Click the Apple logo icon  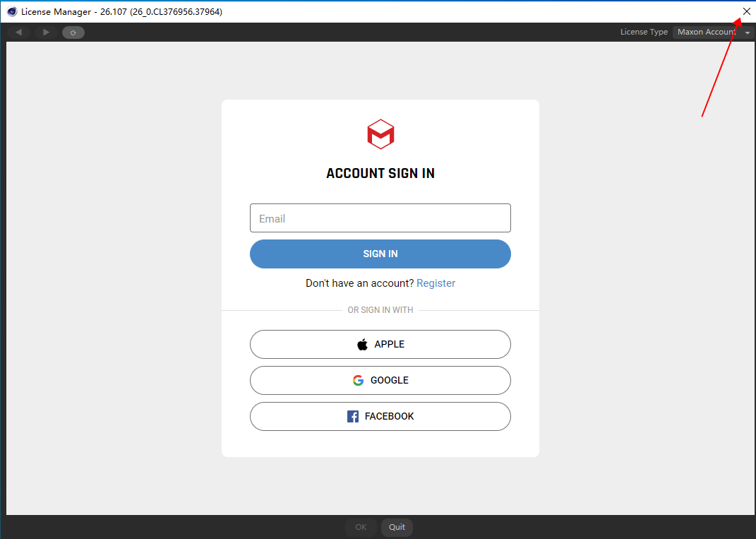tap(362, 345)
